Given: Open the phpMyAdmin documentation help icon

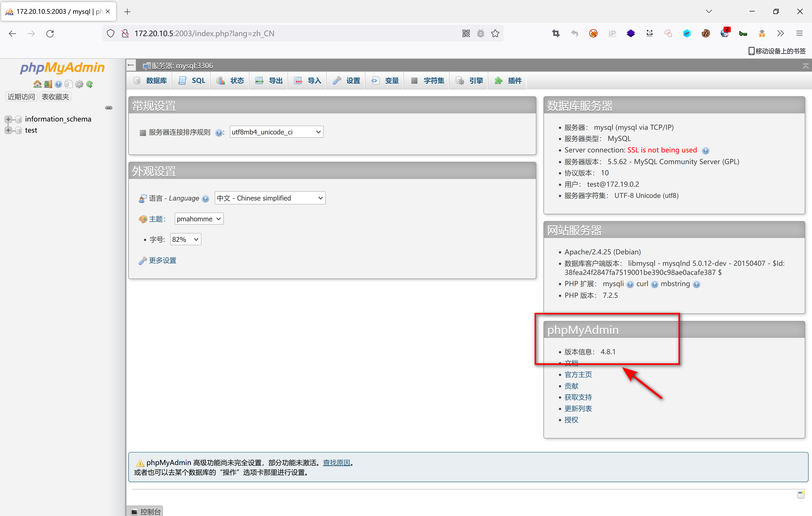Looking at the screenshot, I should coord(58,84).
